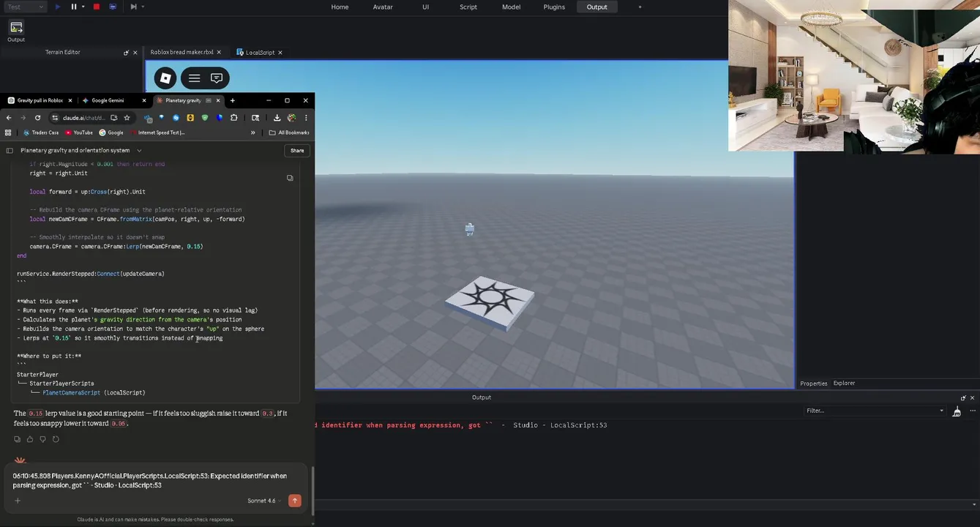The width and height of the screenshot is (980, 527).
Task: Open the Home ribbon tab
Action: click(x=340, y=7)
